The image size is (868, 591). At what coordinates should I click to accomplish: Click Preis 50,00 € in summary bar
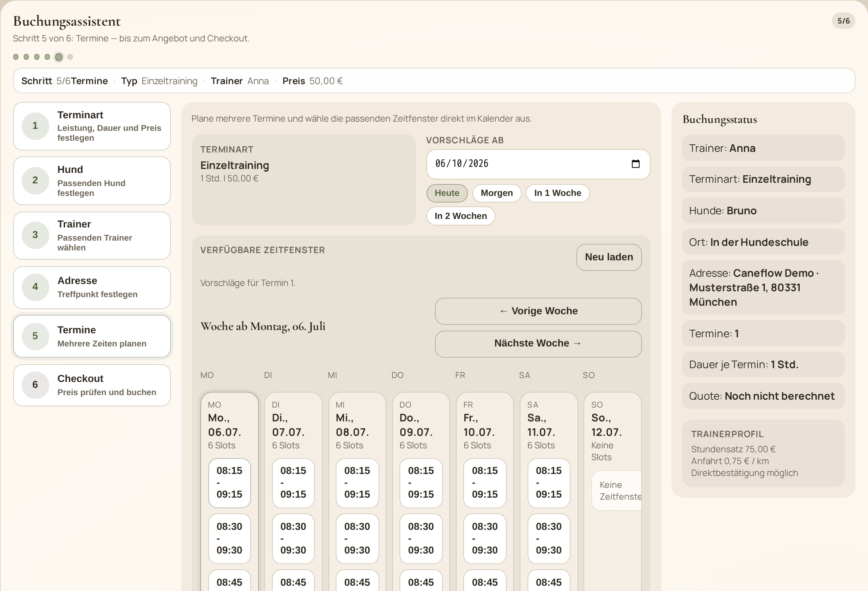(x=312, y=81)
